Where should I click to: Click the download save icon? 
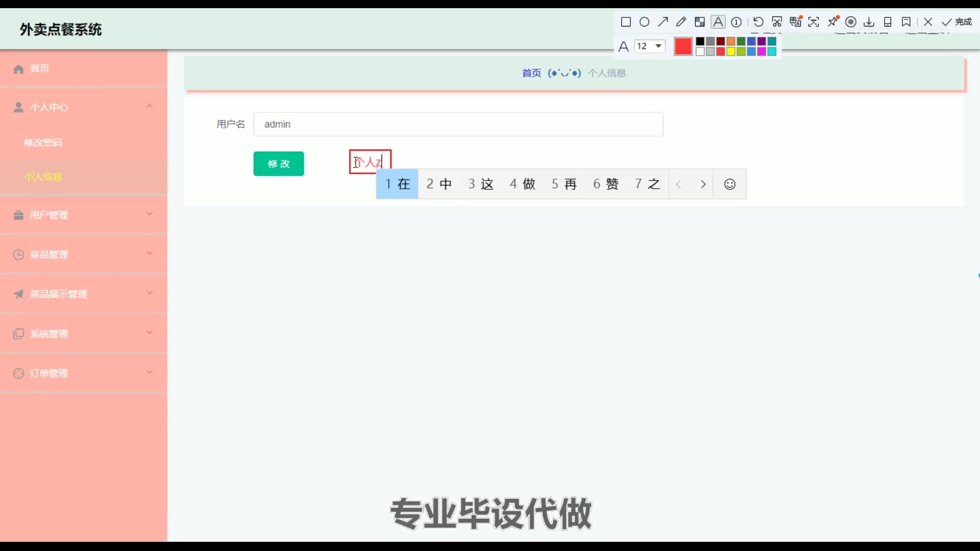pyautogui.click(x=869, y=22)
